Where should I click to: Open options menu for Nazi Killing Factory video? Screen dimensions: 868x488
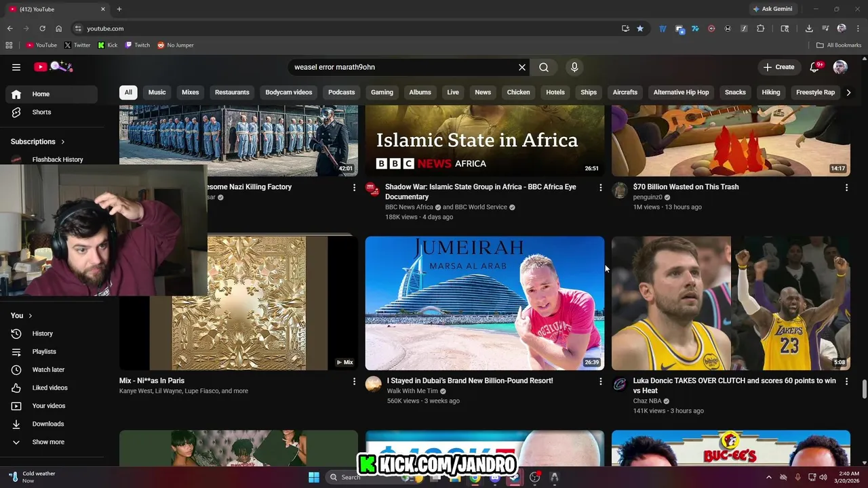[354, 187]
